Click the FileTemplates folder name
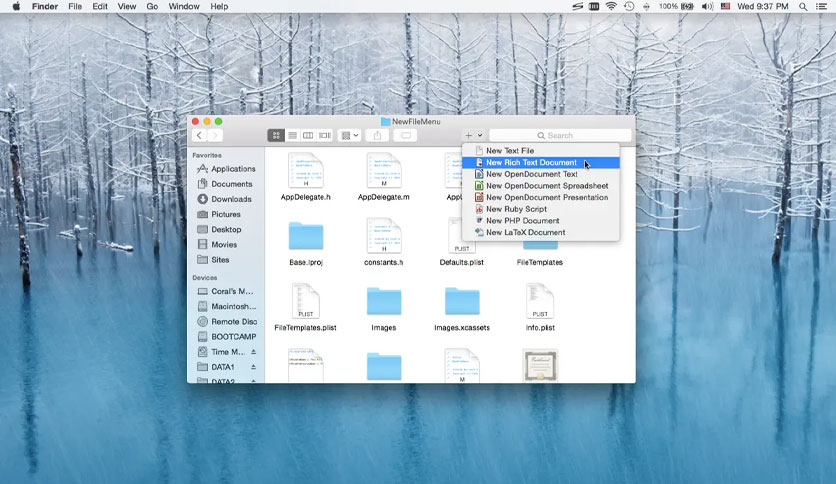The height and width of the screenshot is (484, 836). 540,262
